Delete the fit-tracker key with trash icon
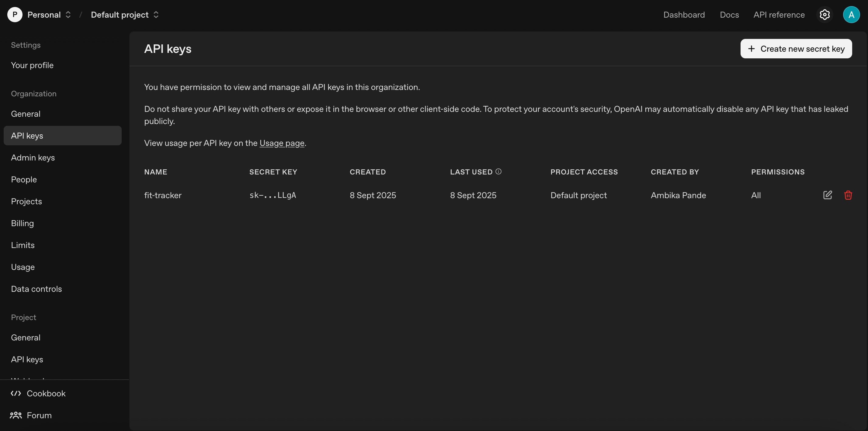 848,195
